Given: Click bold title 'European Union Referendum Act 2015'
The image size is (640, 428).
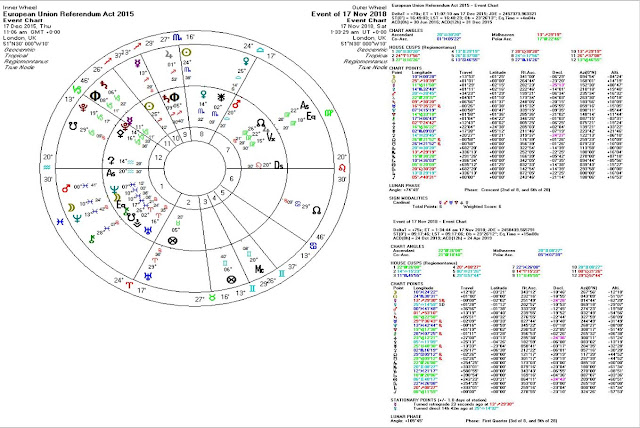Looking at the screenshot, I should tap(68, 14).
